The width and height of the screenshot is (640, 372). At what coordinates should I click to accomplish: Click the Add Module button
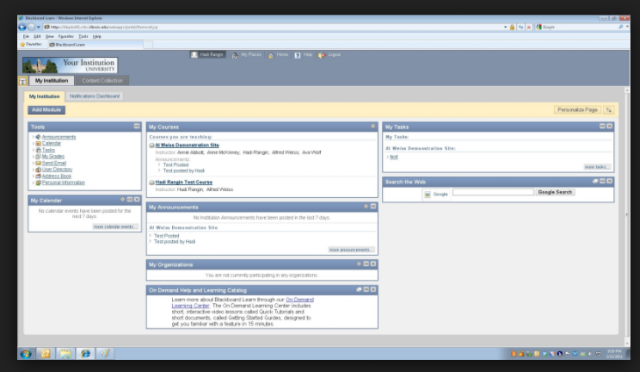(47, 110)
